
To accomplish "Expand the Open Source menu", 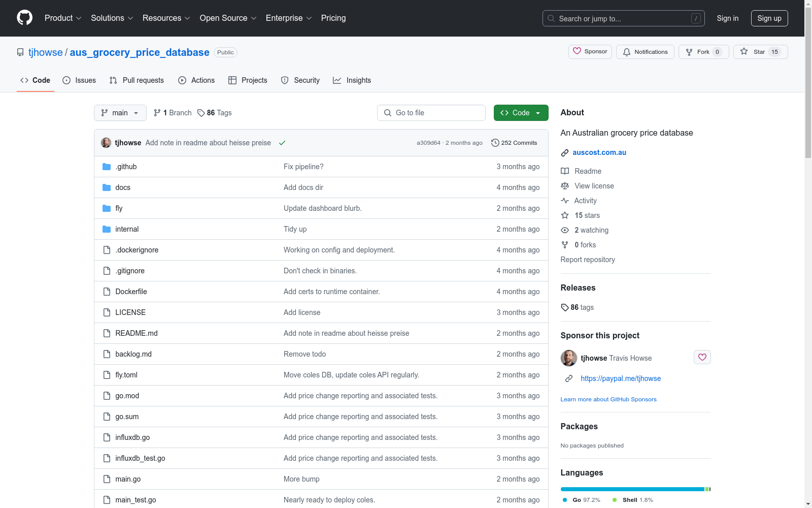I will 228,18.
